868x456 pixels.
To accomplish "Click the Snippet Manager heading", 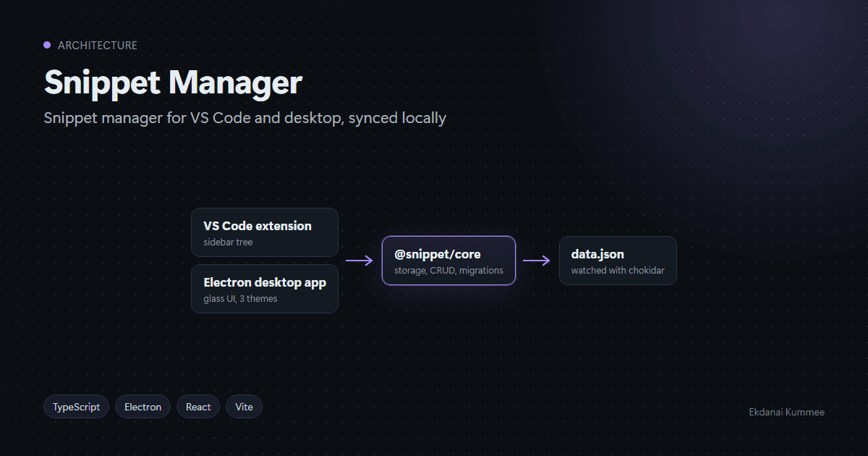I will coord(173,83).
